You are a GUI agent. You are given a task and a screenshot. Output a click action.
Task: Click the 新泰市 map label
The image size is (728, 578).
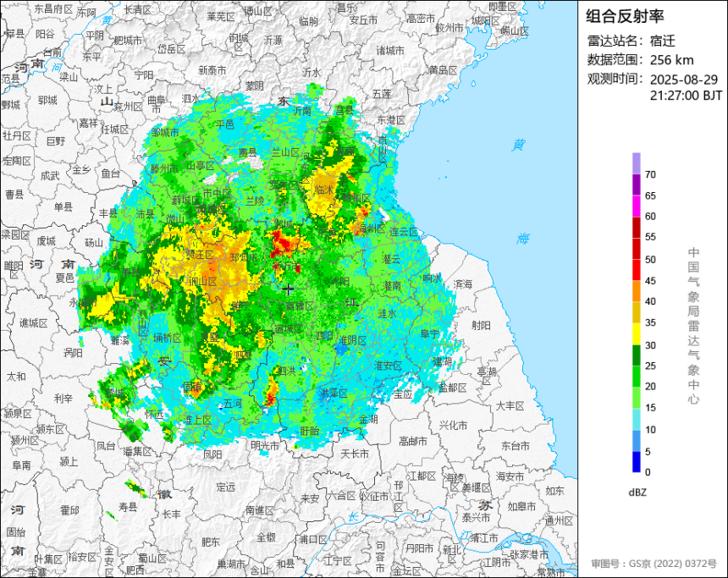pos(212,70)
